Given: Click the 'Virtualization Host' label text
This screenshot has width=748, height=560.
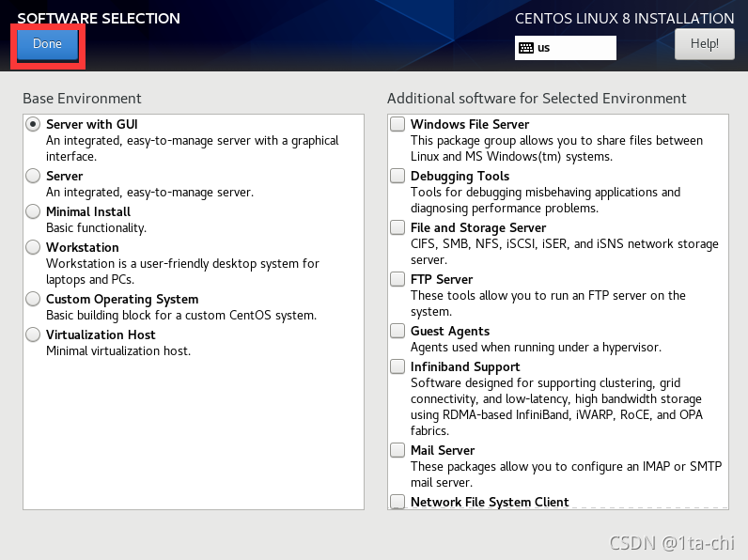Looking at the screenshot, I should click(101, 334).
